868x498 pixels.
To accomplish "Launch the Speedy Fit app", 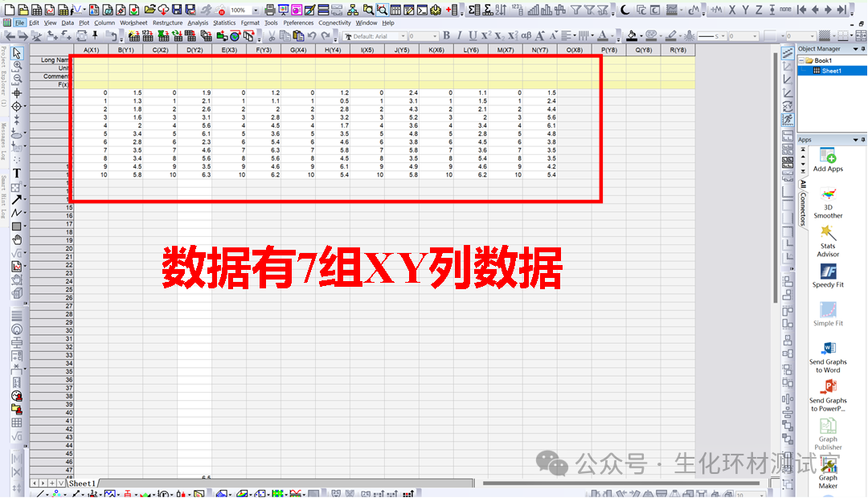I will point(828,276).
